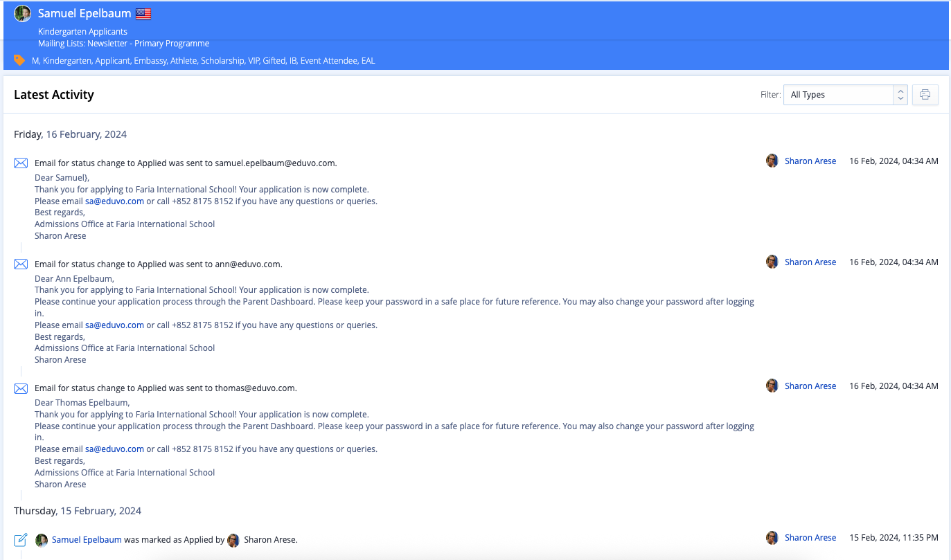Click the orange tag icon
This screenshot has height=560, width=951.
[x=19, y=60]
